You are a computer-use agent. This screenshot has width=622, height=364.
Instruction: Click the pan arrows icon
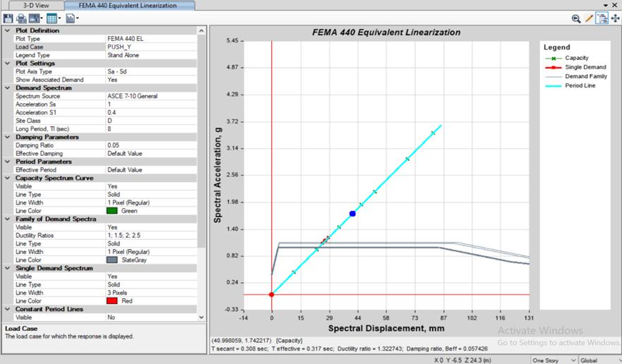(x=615, y=18)
